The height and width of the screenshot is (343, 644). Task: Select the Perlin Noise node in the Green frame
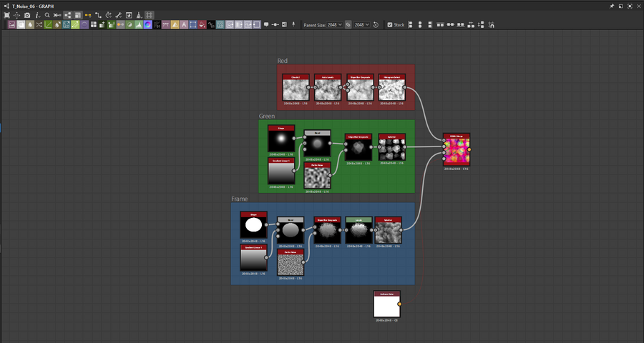(x=317, y=175)
